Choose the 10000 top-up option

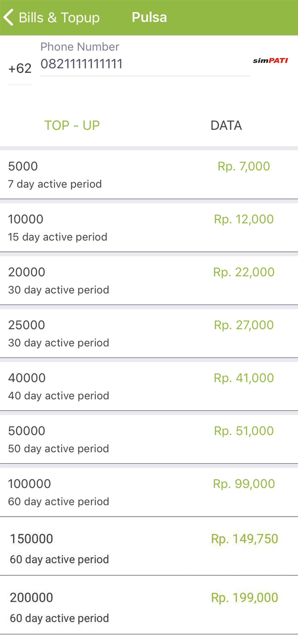pyautogui.click(x=149, y=228)
